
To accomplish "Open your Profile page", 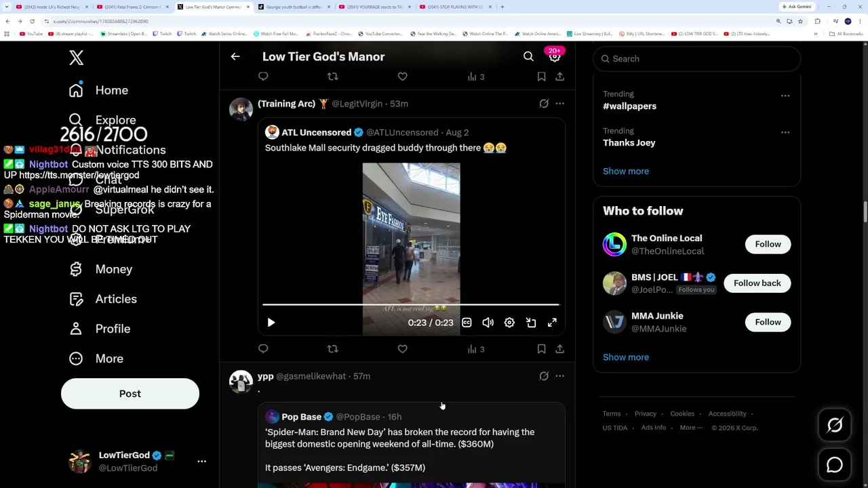I will point(100,329).
